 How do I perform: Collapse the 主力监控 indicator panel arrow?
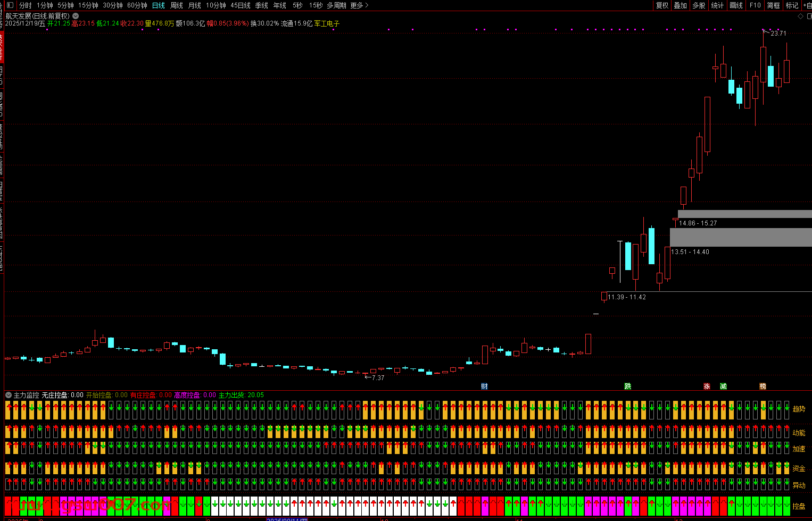[x=8, y=395]
